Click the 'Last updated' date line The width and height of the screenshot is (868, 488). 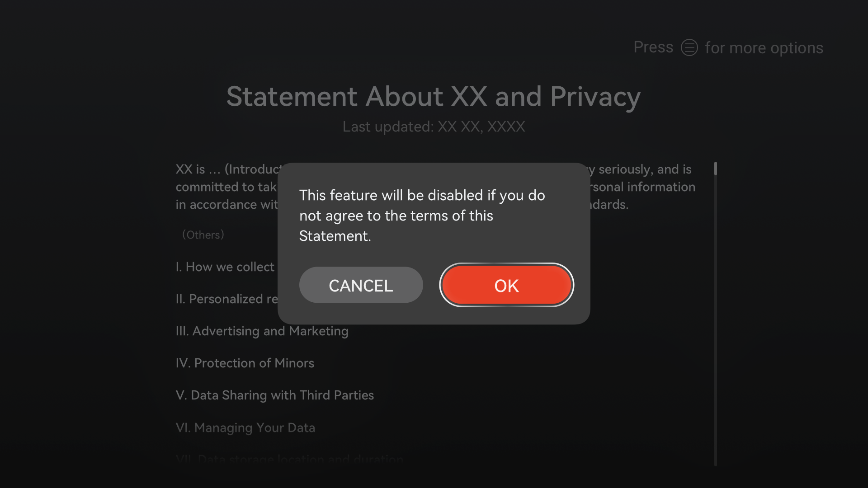click(x=433, y=127)
